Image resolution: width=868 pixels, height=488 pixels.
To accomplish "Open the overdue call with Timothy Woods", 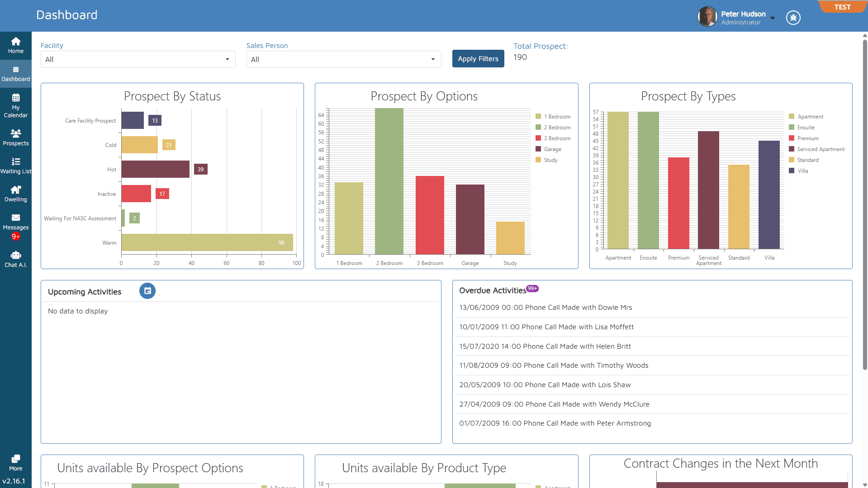I will click(x=652, y=365).
